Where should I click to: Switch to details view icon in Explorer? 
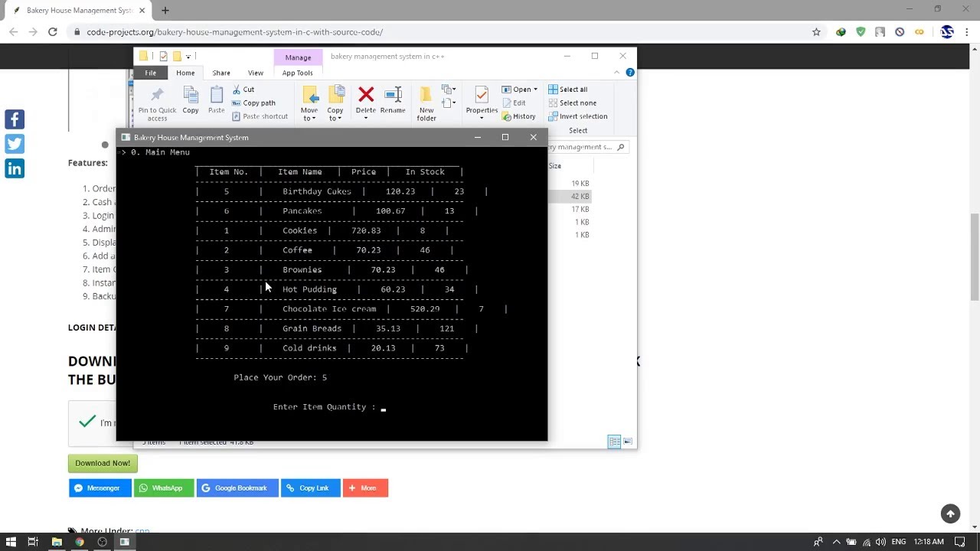click(614, 442)
